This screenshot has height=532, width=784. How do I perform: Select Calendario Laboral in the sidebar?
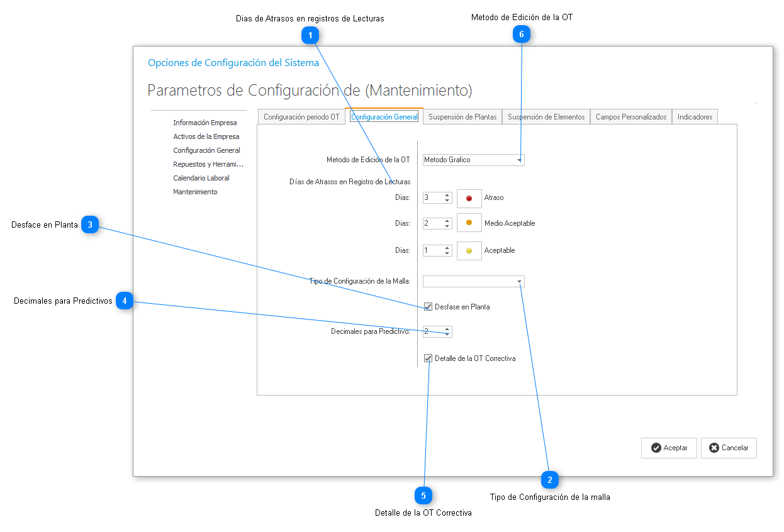click(x=201, y=178)
